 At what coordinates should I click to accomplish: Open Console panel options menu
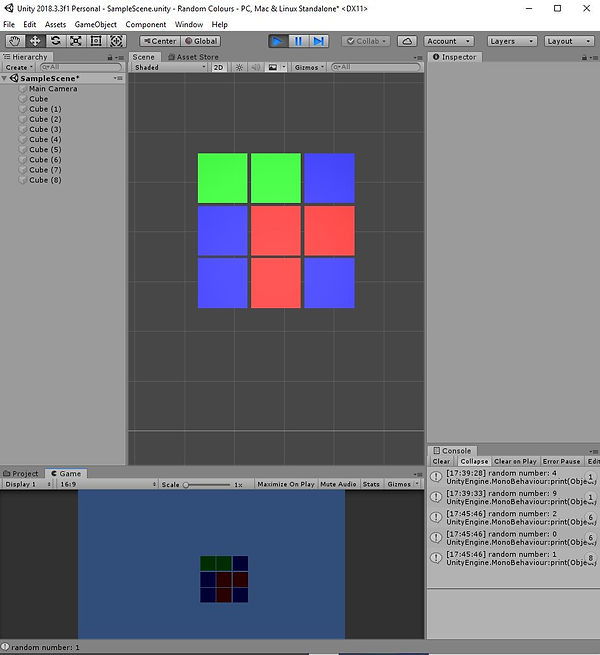pyautogui.click(x=594, y=452)
